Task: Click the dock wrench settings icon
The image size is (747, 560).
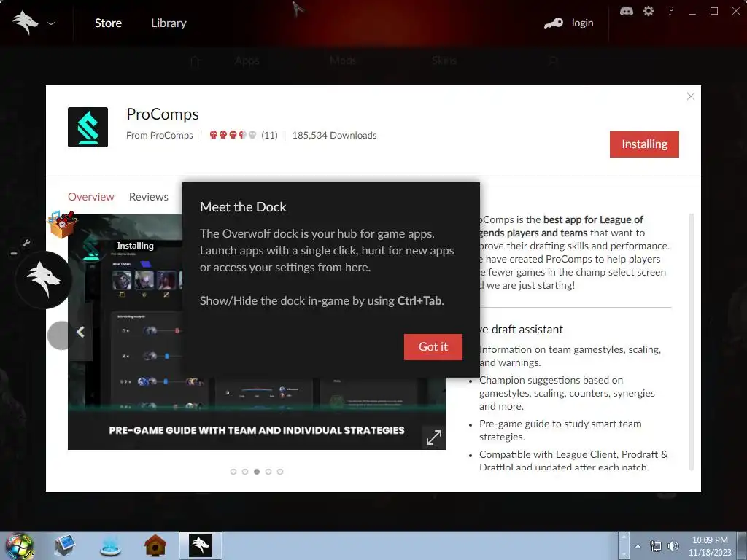Action: click(26, 244)
